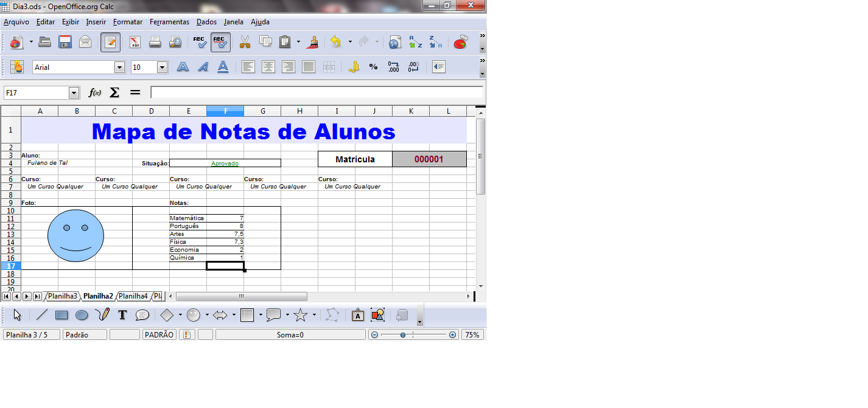Toggle Edit File mode button
Image resolution: width=868 pixels, height=408 pixels.
coord(110,42)
